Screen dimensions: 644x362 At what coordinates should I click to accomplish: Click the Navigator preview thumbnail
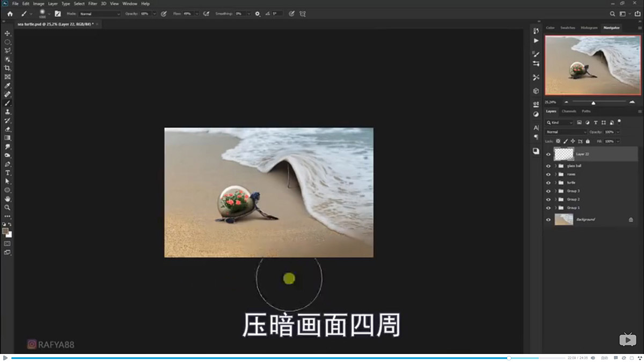(592, 64)
